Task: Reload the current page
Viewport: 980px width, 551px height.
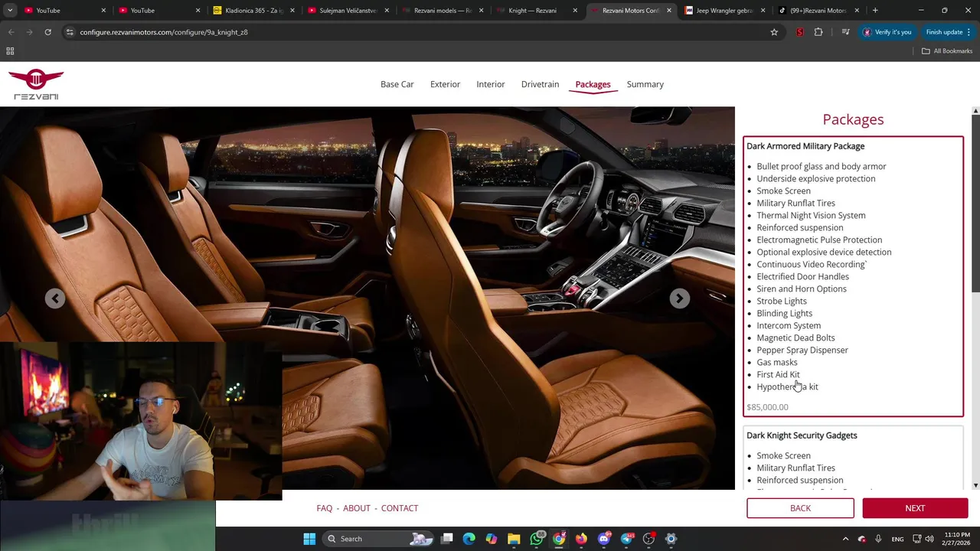Action: click(x=47, y=32)
